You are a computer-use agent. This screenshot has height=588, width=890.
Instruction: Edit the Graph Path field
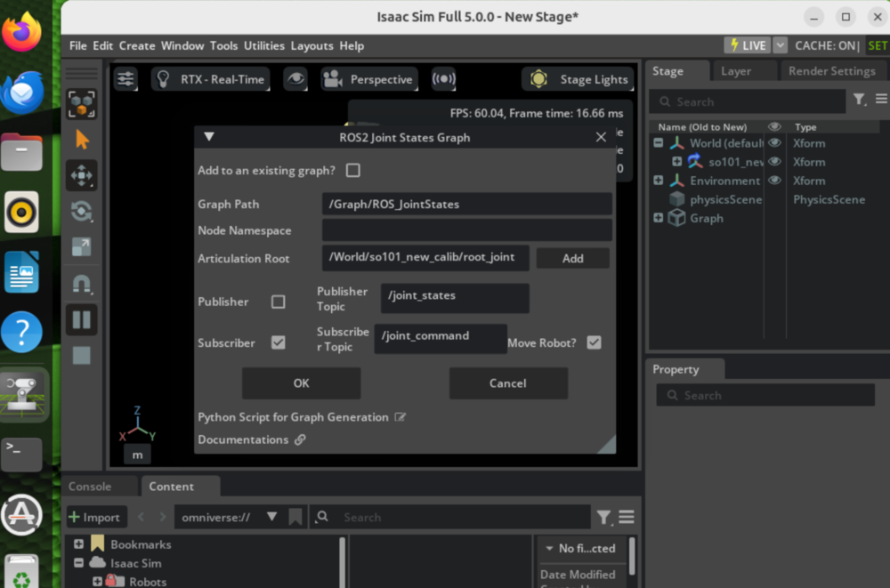point(467,205)
